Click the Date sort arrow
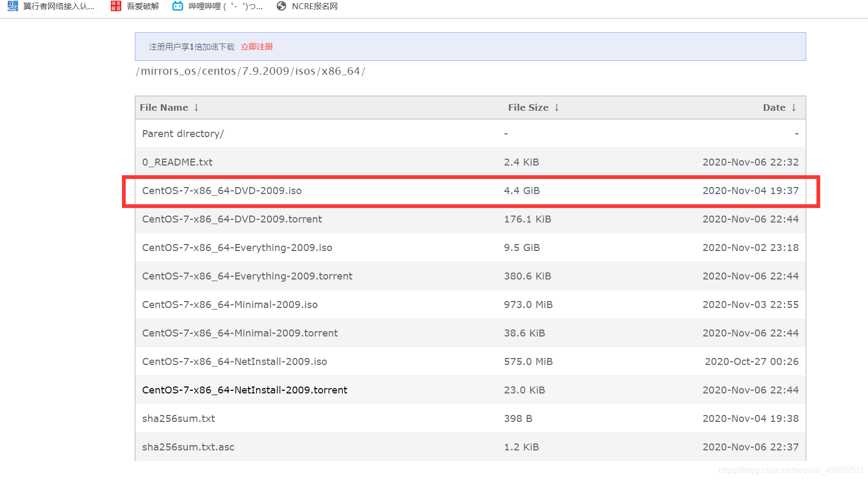The height and width of the screenshot is (480, 868). click(794, 108)
